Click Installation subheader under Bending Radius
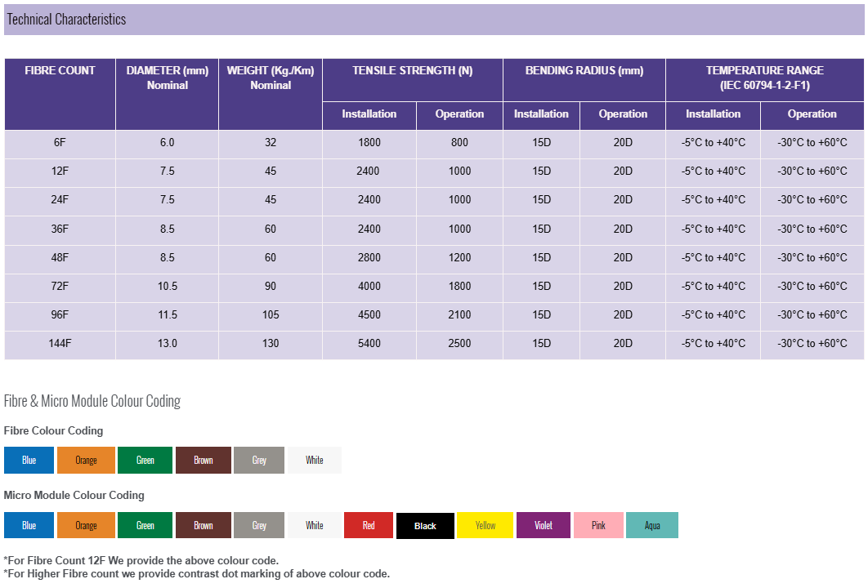Screen dimensions: 868x588 click(x=541, y=116)
